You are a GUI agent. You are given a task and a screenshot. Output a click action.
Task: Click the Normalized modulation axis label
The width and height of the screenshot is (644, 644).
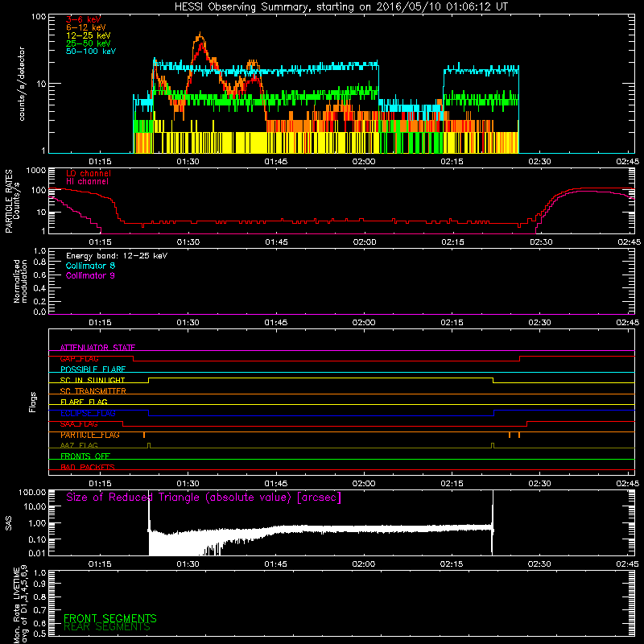pos(20,281)
